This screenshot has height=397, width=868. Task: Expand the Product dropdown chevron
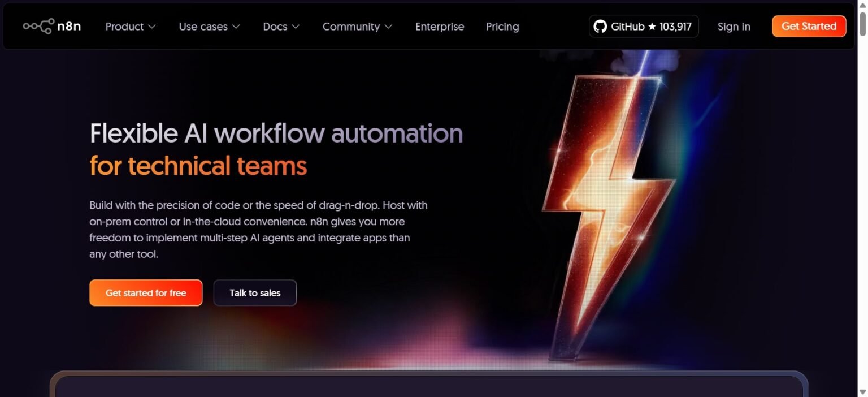151,27
